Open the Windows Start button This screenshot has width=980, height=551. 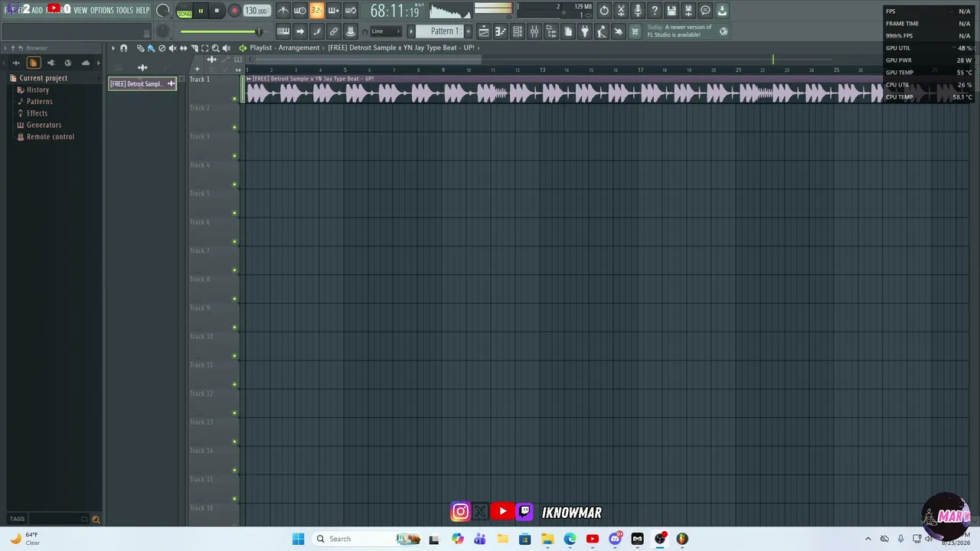(298, 539)
